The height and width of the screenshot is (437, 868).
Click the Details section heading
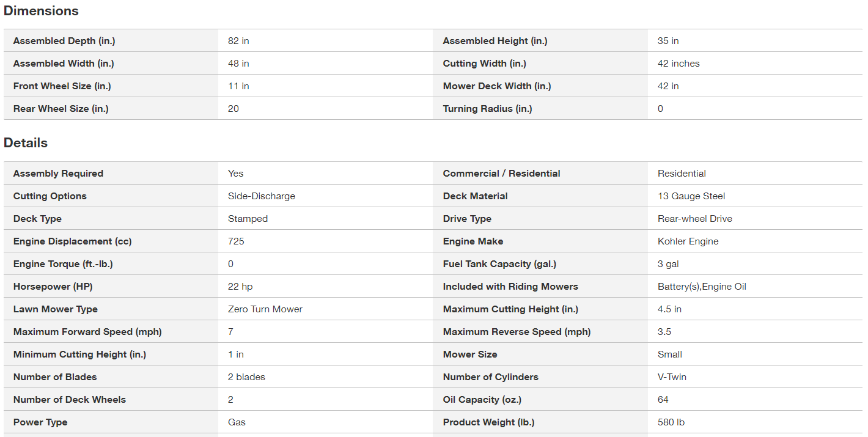tap(26, 143)
